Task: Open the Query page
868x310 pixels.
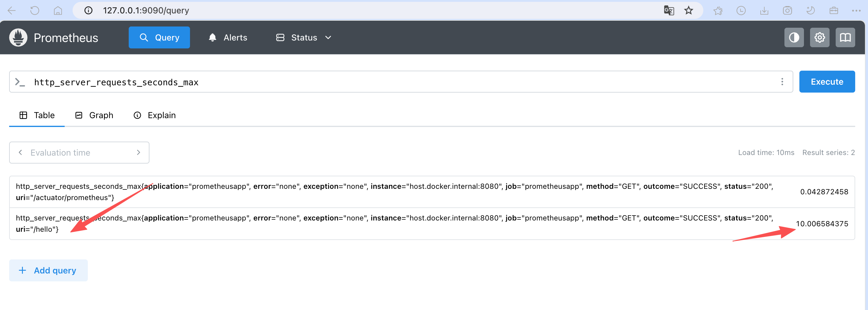Action: click(159, 37)
